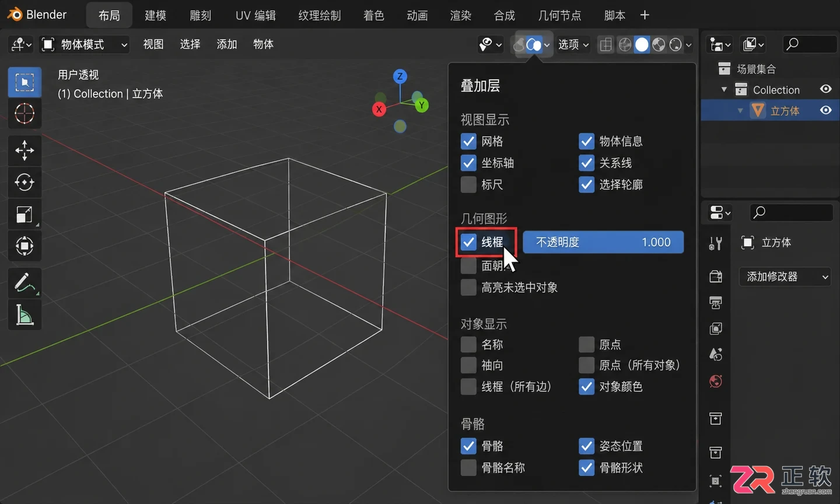This screenshot has width=840, height=504.
Task: Switch to rendered viewport shading
Action: pyautogui.click(x=675, y=44)
